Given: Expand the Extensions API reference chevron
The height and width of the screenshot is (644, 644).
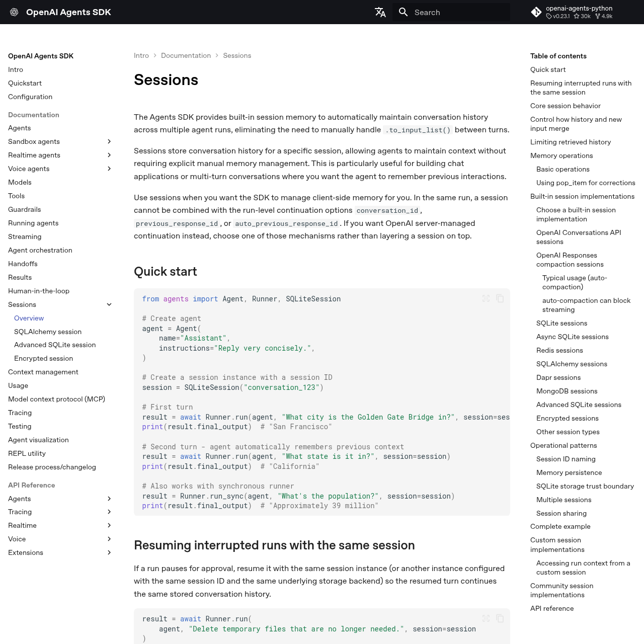Looking at the screenshot, I should click(109, 553).
